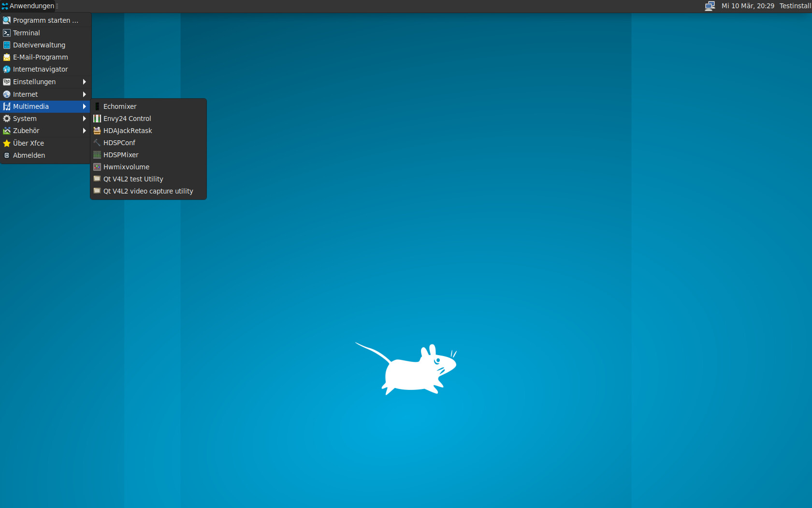Click the Abmelden logout icon
812x508 pixels.
pos(7,155)
